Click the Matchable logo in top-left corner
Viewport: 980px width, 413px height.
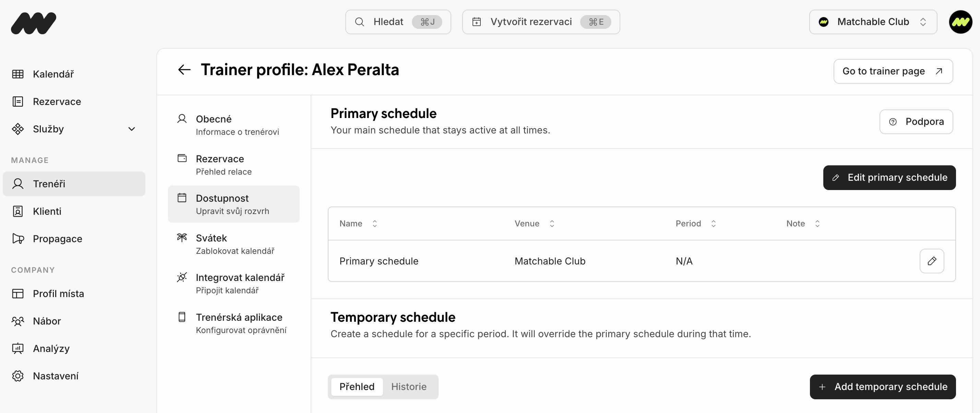click(x=34, y=23)
